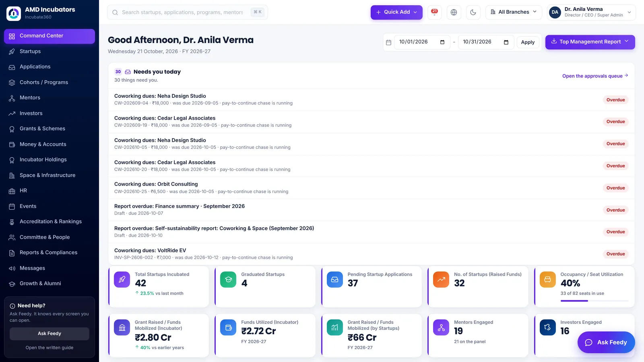Image resolution: width=644 pixels, height=362 pixels.
Task: Click the Ask Feedy button in help panel
Action: tap(50, 333)
